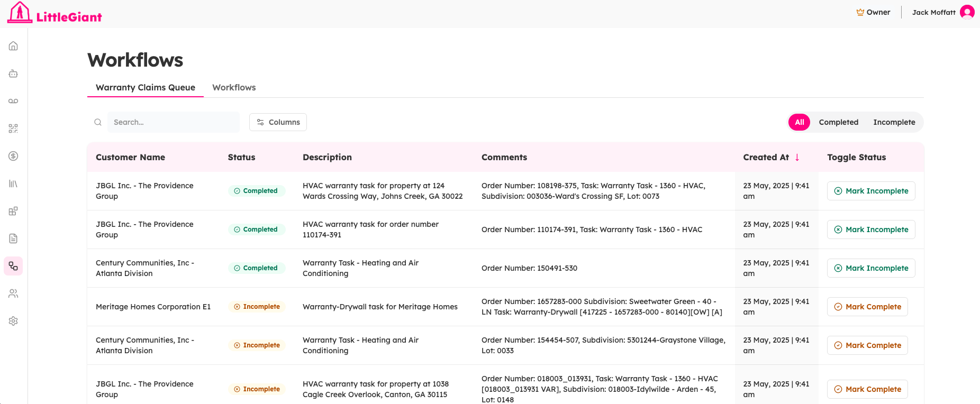Sort by Comments column header
This screenshot has height=404, width=980.
click(504, 157)
